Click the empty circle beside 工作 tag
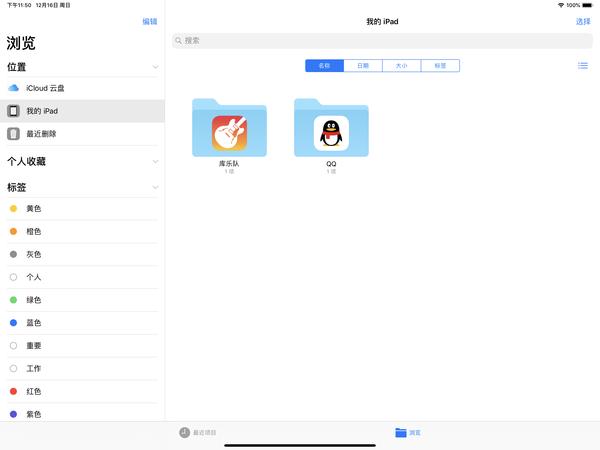This screenshot has height=450, width=600. (x=13, y=368)
